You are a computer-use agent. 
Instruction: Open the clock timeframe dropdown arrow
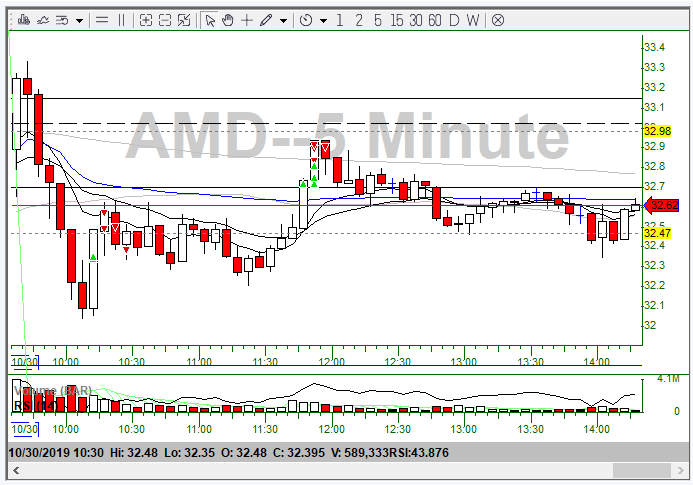click(x=323, y=20)
